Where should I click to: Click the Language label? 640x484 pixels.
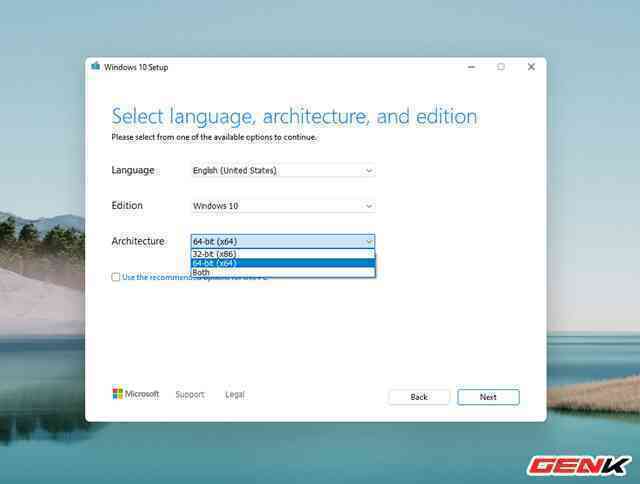pyautogui.click(x=133, y=170)
